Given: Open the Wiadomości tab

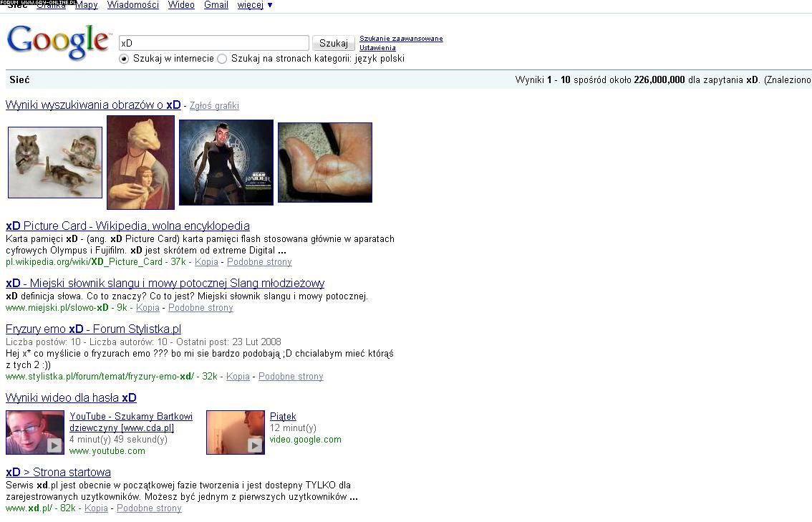Looking at the screenshot, I should tap(133, 5).
